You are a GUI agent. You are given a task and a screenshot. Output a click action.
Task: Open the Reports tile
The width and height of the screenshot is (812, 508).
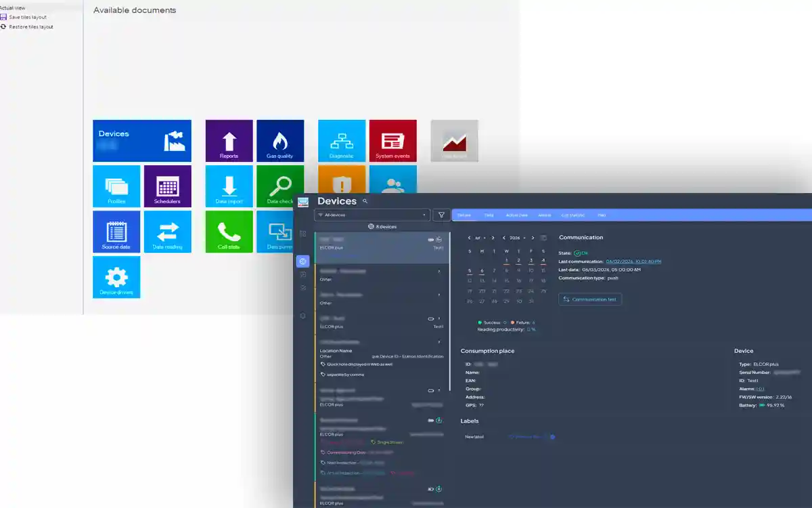tap(229, 141)
